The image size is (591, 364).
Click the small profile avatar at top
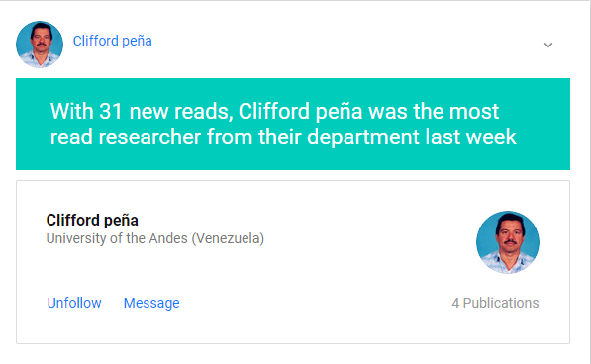pyautogui.click(x=40, y=45)
